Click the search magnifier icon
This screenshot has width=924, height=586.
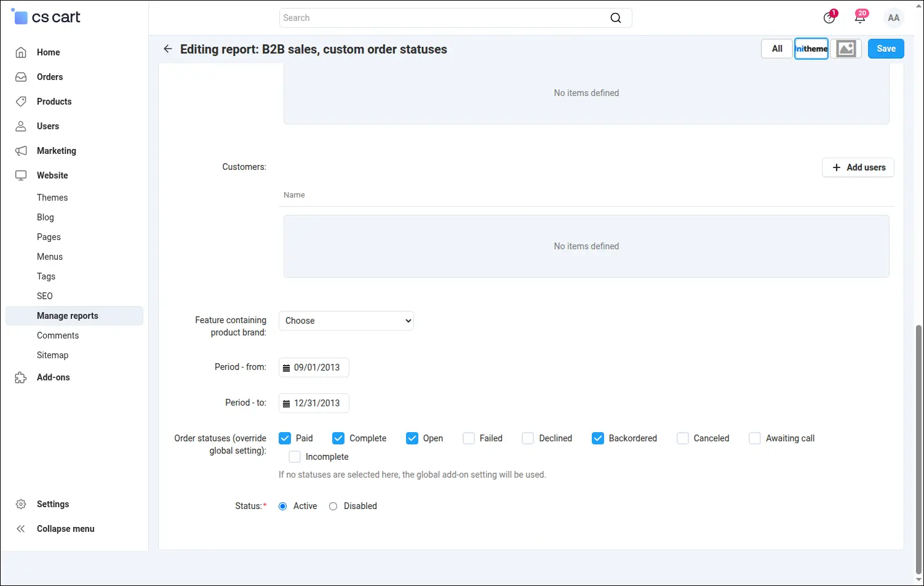(616, 18)
